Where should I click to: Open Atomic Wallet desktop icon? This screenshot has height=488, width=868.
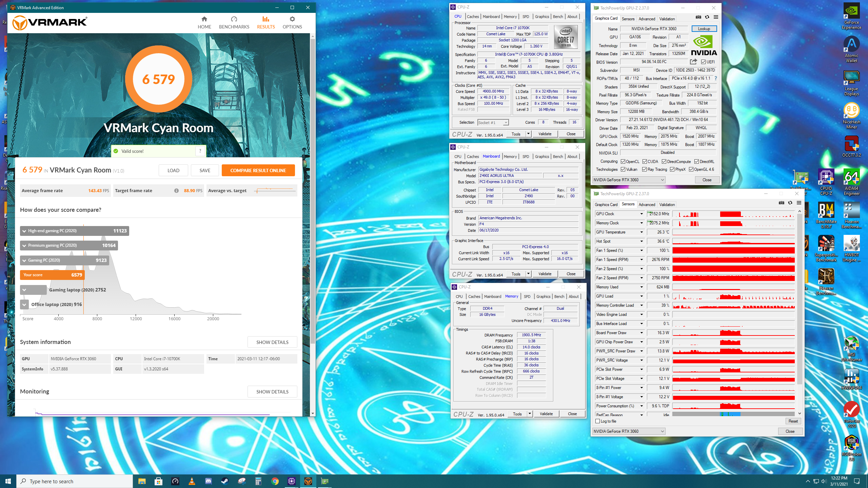point(851,49)
